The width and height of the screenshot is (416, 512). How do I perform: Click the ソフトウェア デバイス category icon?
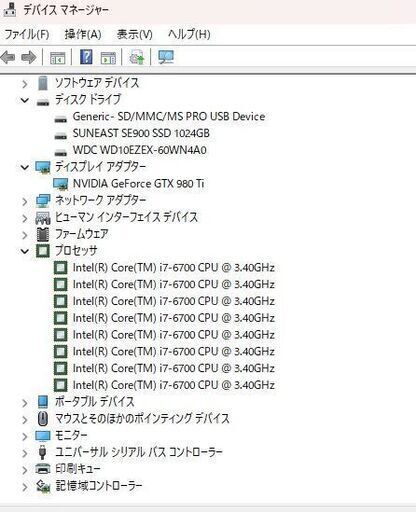(x=43, y=83)
